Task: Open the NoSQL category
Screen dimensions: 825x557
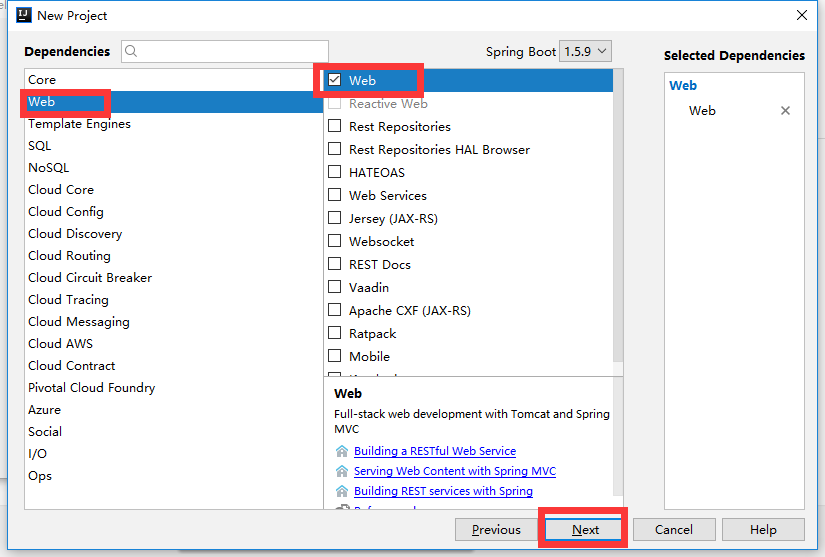Action: [x=174, y=168]
